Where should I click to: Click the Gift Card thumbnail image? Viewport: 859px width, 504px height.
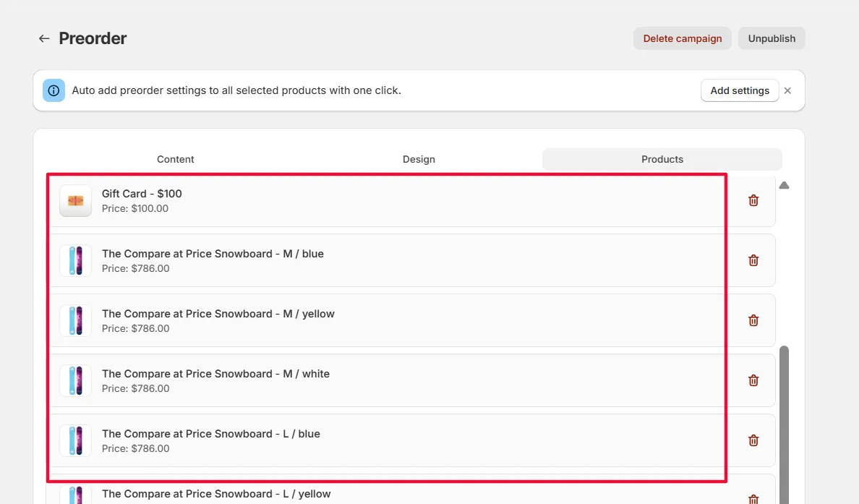coord(76,200)
